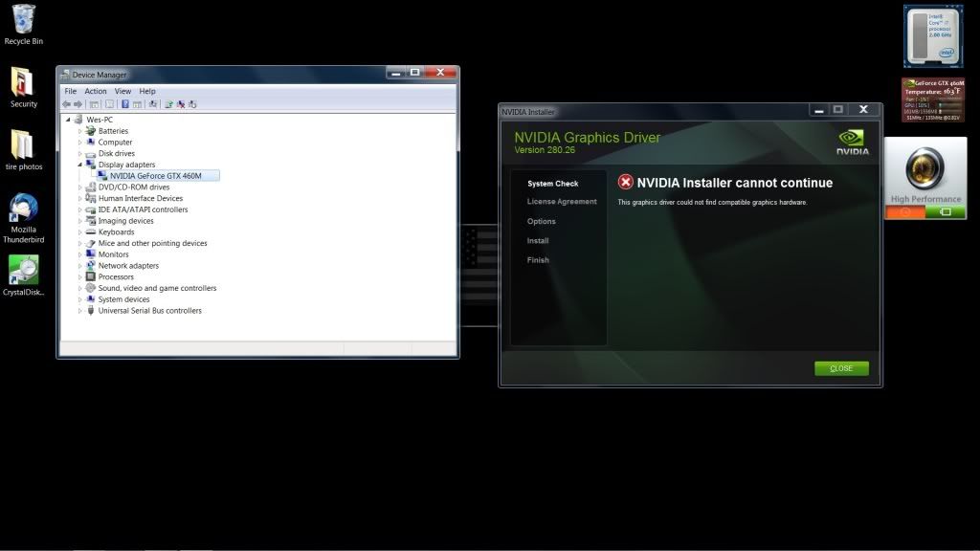Image resolution: width=980 pixels, height=551 pixels.
Task: Expand the Universal Serial Bus controllers node
Action: 80,311
